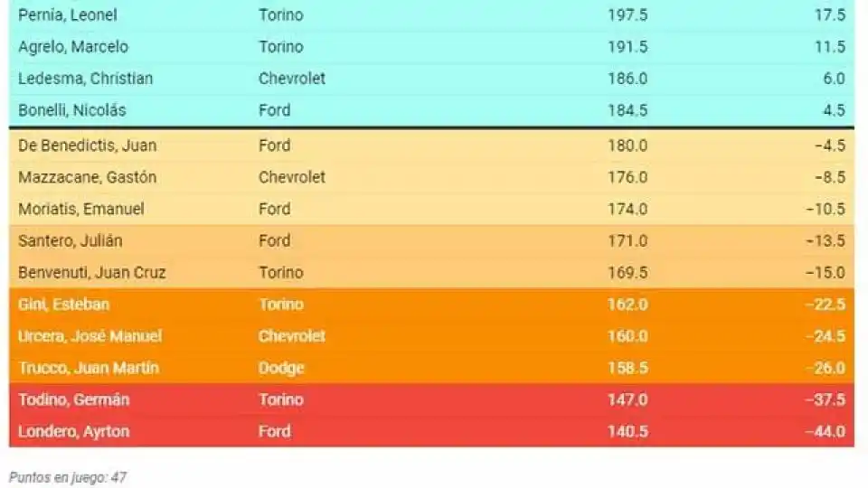Image resolution: width=868 pixels, height=488 pixels.
Task: Select the Santero, Julián entry
Action: (x=71, y=240)
